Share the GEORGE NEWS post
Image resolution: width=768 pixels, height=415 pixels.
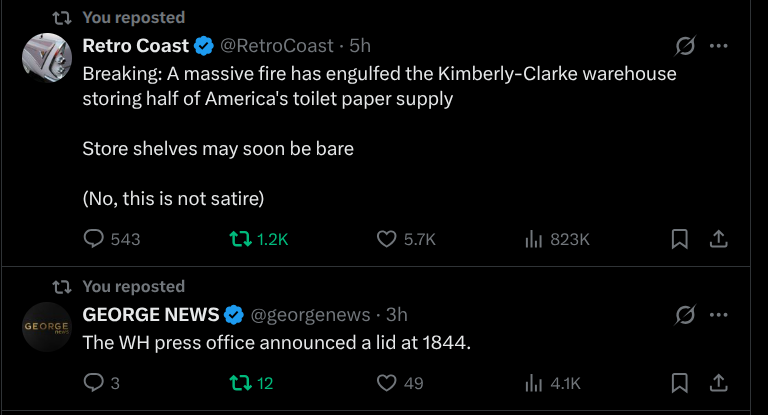[x=717, y=383]
